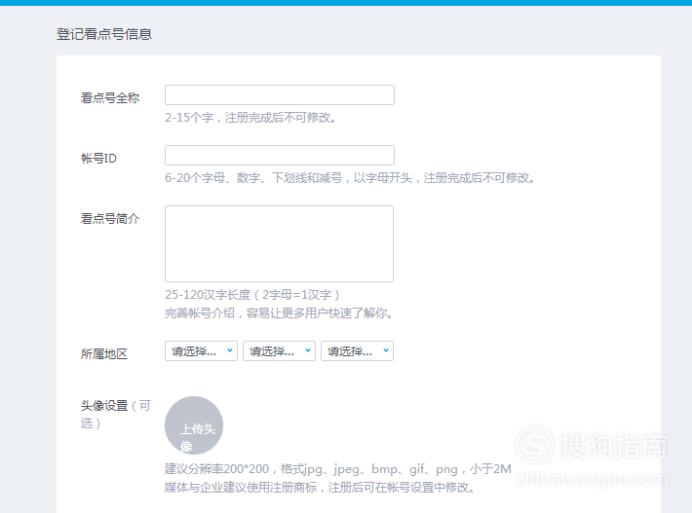This screenshot has height=513, width=692.
Task: Click the 看点号简介 label
Action: pos(110,218)
